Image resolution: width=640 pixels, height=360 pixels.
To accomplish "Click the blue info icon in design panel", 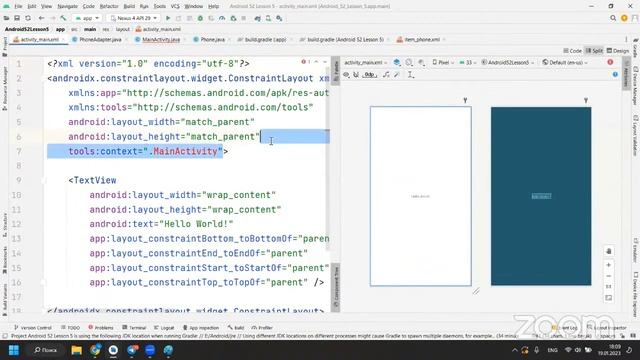I will 615,74.
